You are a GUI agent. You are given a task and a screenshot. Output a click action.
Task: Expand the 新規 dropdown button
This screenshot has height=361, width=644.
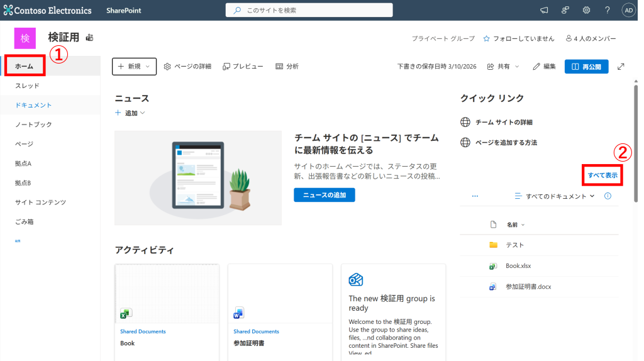coord(133,66)
